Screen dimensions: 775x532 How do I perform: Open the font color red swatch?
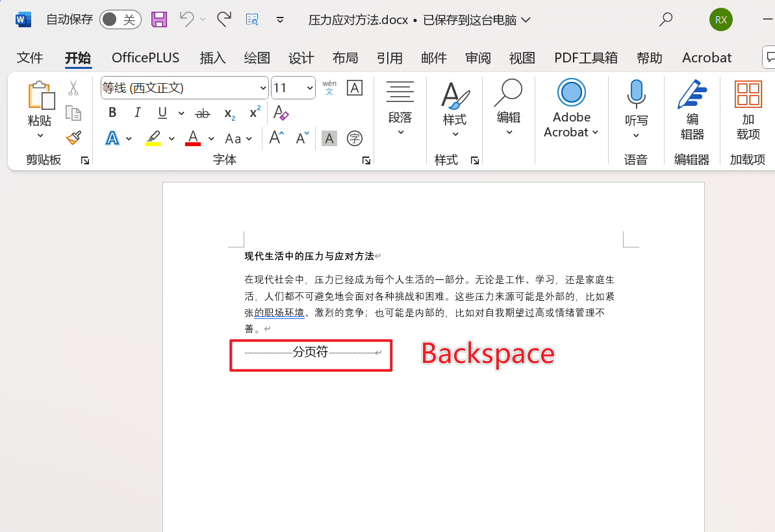tap(193, 138)
